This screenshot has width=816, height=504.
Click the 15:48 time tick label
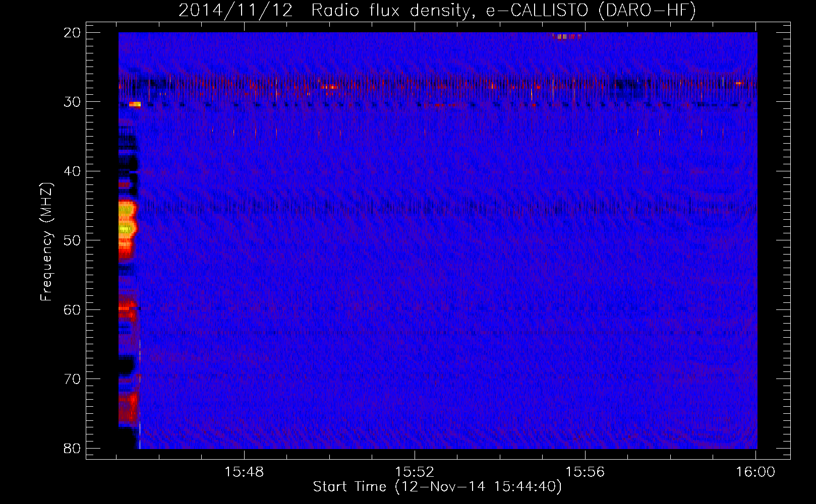[244, 472]
